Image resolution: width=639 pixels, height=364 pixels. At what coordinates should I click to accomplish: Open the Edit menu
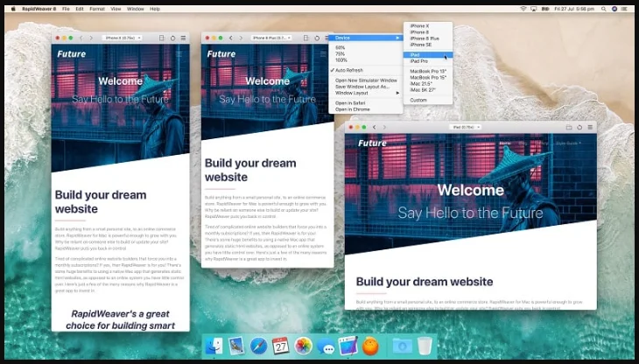coord(80,9)
